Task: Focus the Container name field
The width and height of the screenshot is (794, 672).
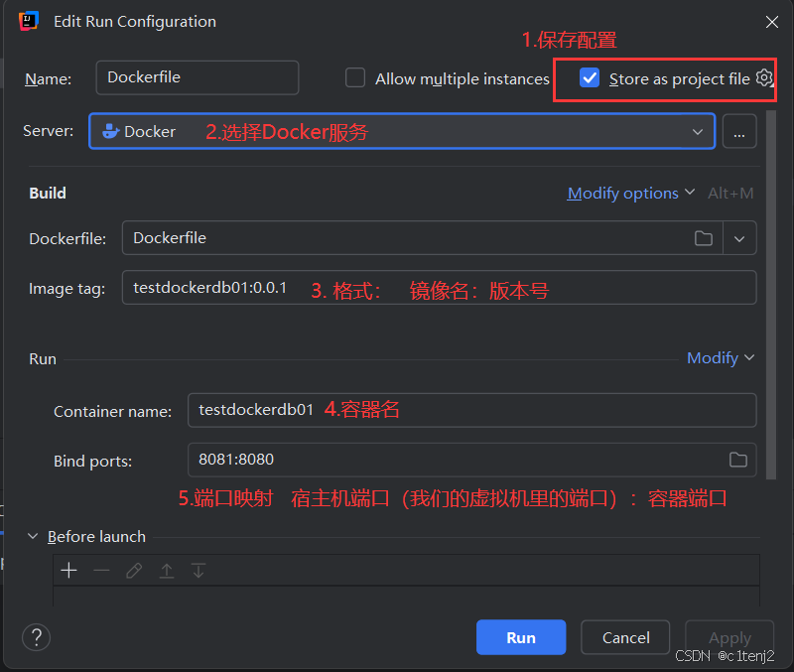Action: [472, 410]
